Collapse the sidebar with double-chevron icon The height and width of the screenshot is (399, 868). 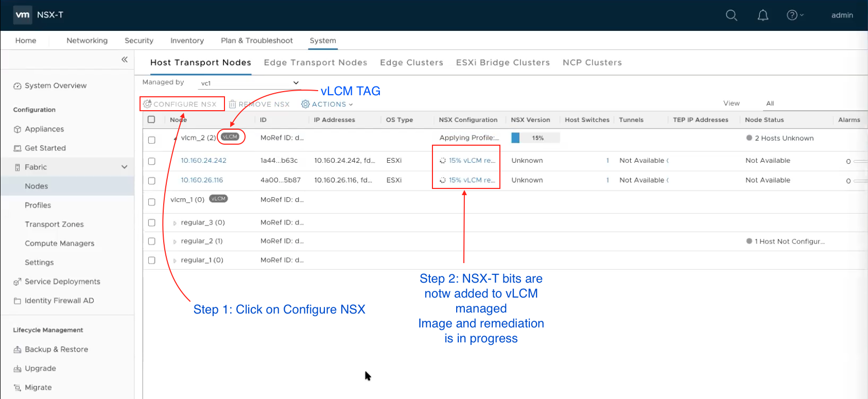tap(125, 60)
